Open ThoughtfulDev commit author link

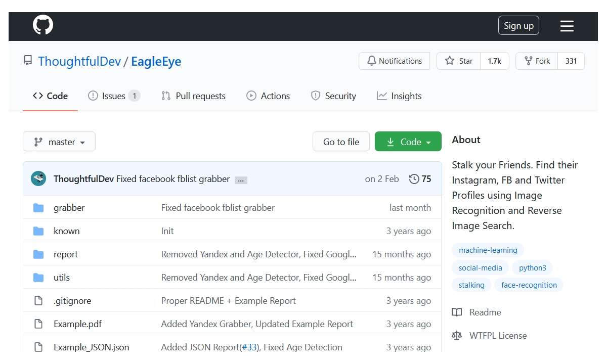coord(83,179)
